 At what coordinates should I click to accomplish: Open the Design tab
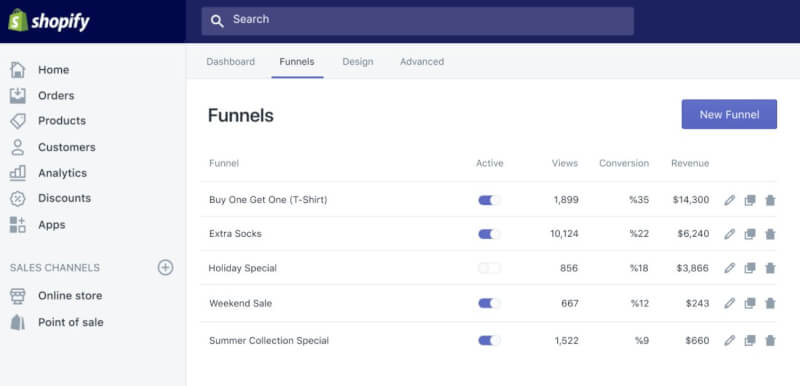pyautogui.click(x=358, y=62)
